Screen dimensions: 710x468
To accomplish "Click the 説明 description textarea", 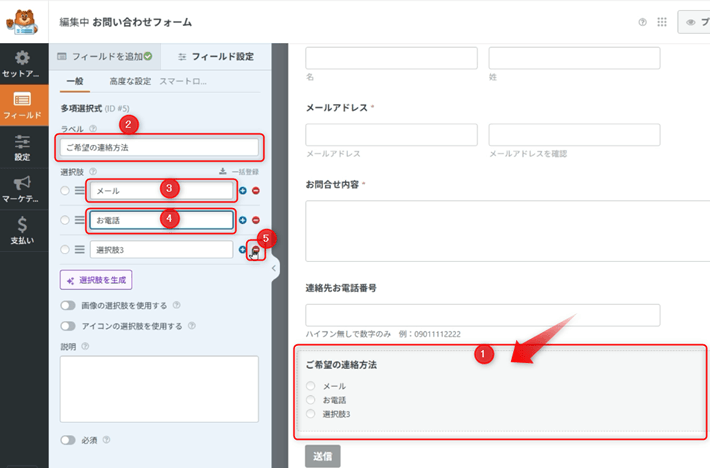I will [x=159, y=389].
